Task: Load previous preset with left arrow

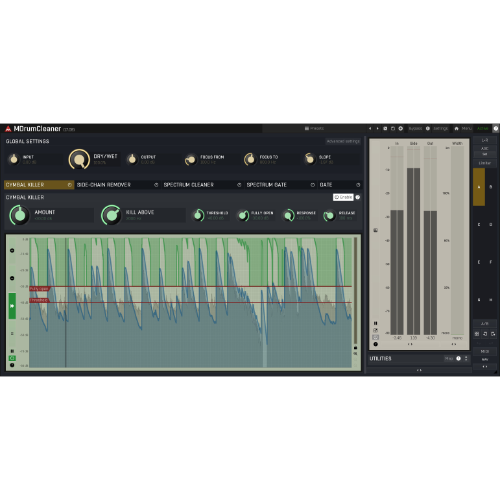Action: (370, 128)
